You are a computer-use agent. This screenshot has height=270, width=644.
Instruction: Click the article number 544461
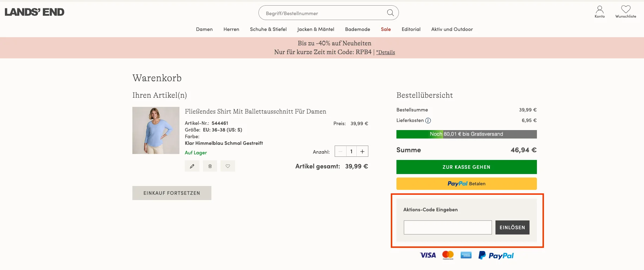point(220,123)
